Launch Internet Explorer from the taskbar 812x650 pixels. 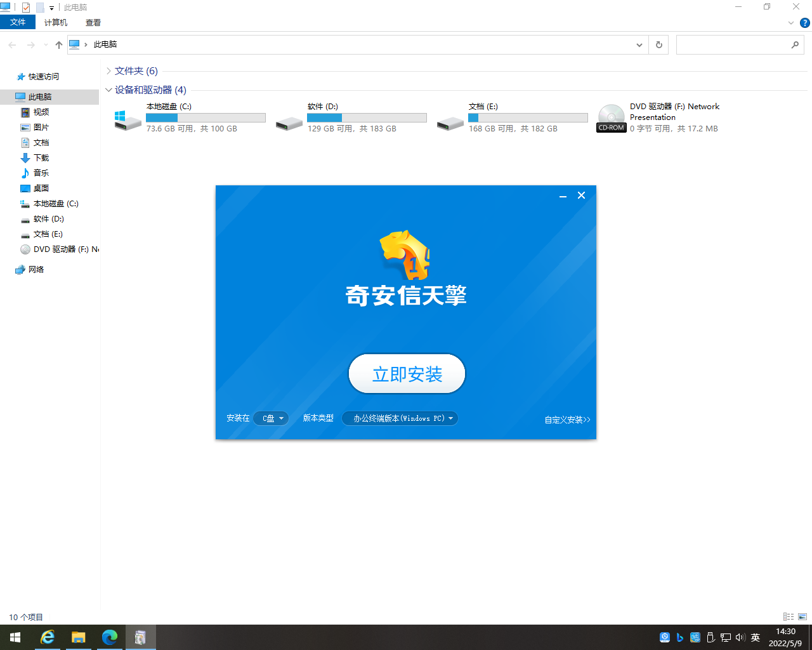click(x=48, y=637)
